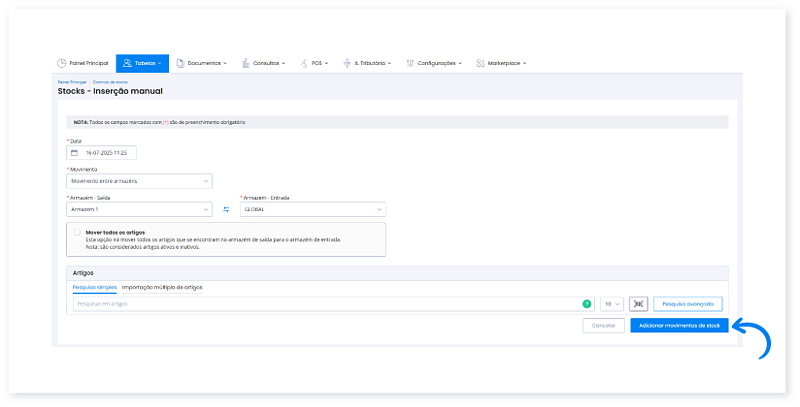Switch to Importação múltipla de artigos tab
The image size is (800, 407).
[162, 287]
